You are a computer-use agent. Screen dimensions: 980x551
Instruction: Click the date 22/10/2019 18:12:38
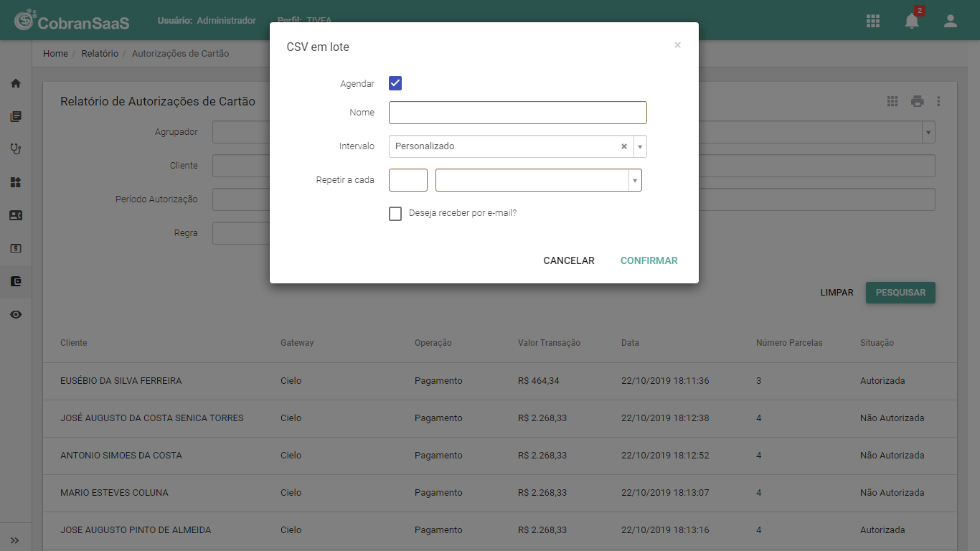pos(665,418)
